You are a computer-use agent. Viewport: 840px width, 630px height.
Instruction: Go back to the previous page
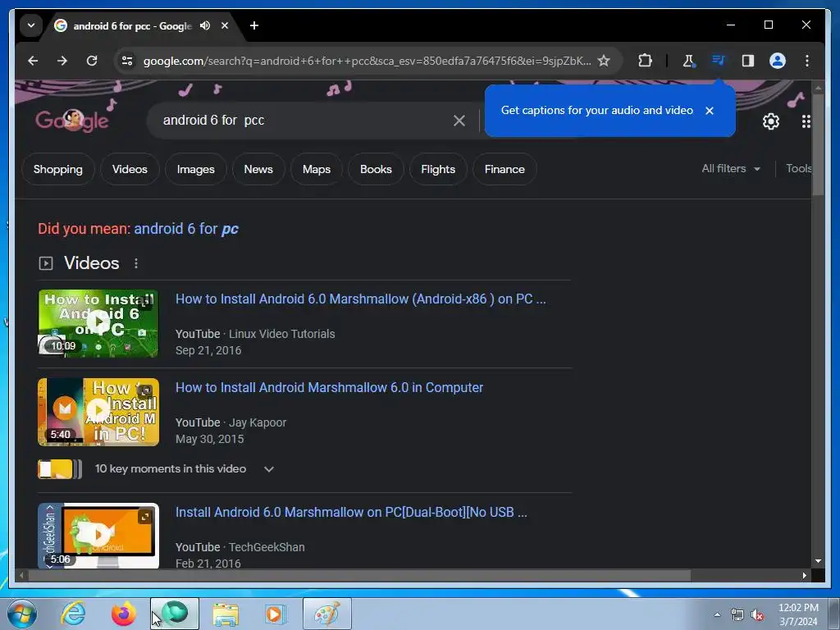pyautogui.click(x=33, y=61)
